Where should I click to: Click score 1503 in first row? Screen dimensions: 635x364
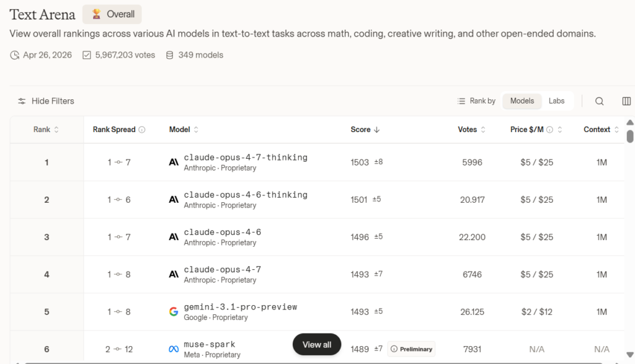tap(360, 162)
